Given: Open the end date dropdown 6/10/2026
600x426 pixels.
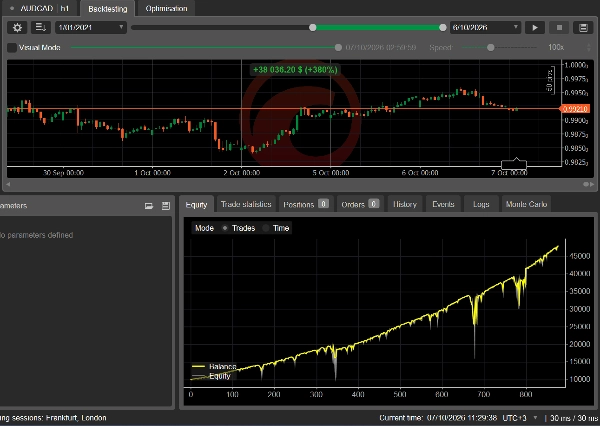Looking at the screenshot, I should [x=485, y=28].
